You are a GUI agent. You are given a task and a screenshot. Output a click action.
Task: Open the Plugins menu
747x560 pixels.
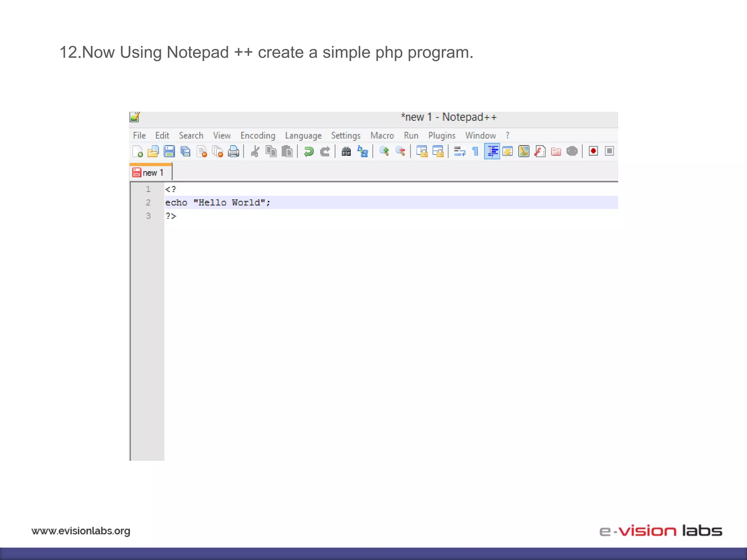[x=442, y=136]
